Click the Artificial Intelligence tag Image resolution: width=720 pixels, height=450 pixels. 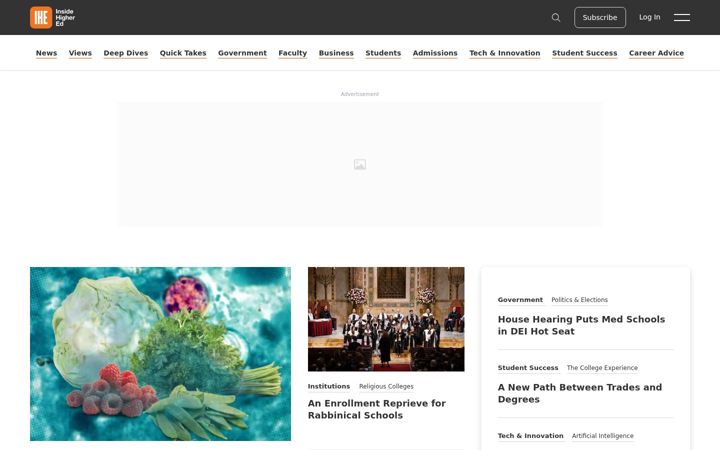(602, 435)
